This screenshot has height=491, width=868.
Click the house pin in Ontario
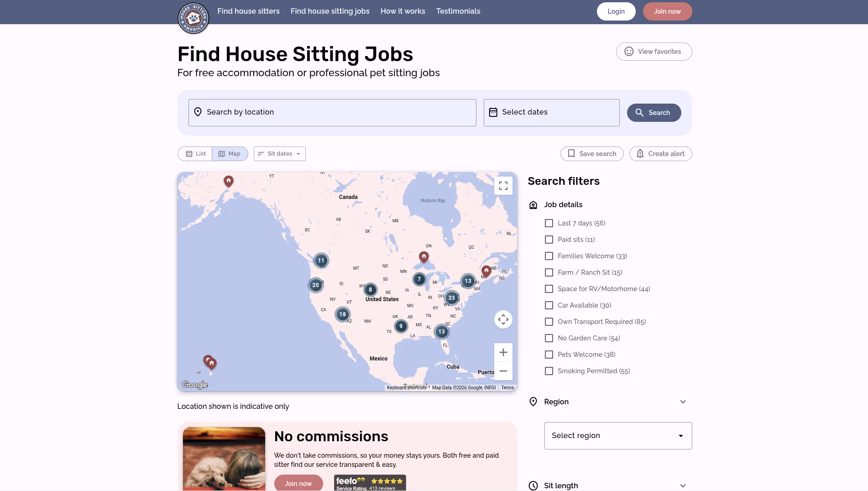(424, 257)
